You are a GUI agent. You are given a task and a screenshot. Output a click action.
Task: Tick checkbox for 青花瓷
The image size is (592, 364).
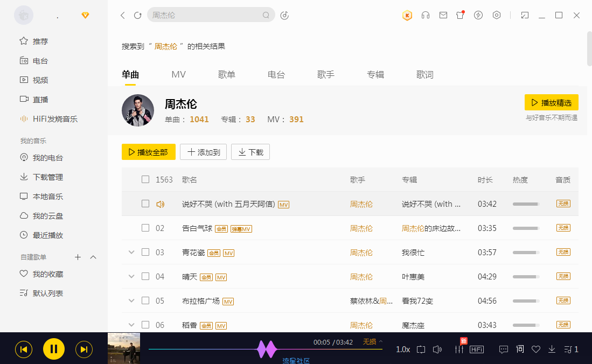point(145,252)
